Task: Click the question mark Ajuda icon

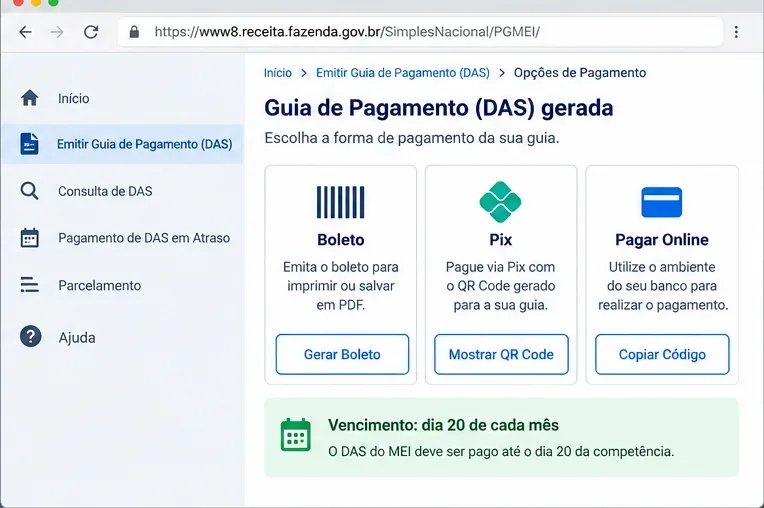Action: click(x=30, y=337)
